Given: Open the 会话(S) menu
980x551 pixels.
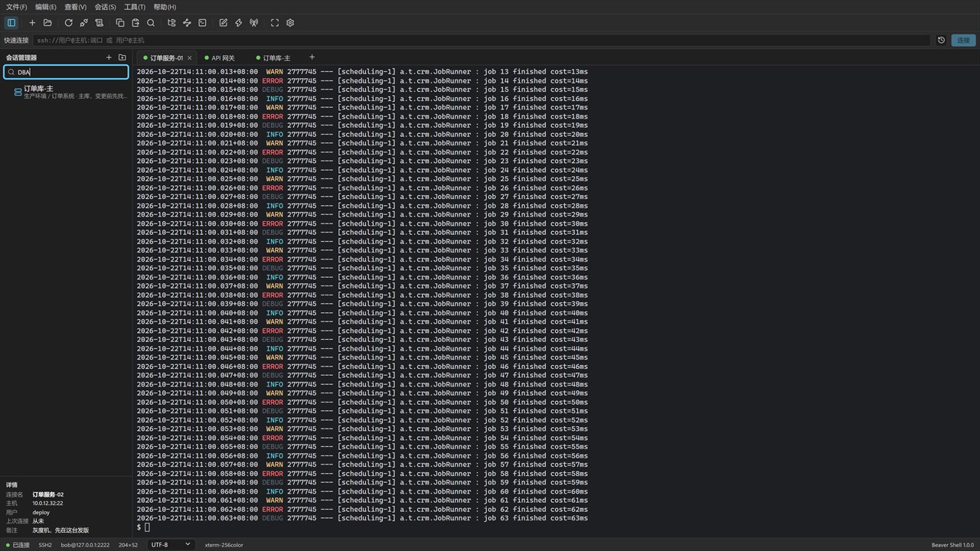Looking at the screenshot, I should pos(105,7).
